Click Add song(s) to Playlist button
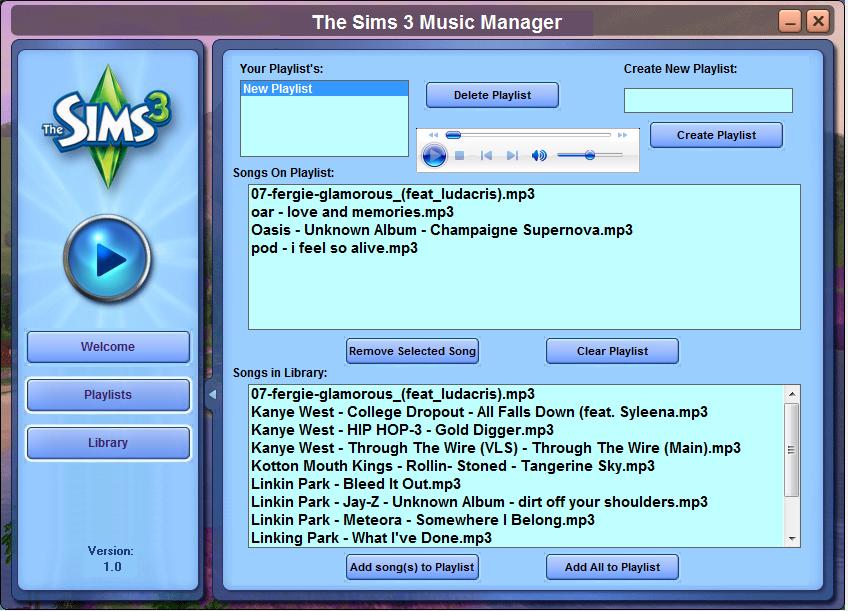848x611 pixels. point(412,567)
